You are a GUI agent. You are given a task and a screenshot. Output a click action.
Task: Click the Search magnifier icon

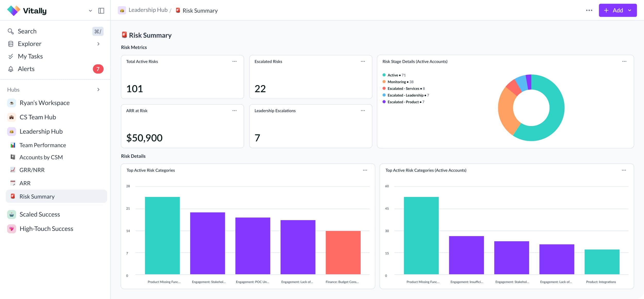[x=11, y=31]
